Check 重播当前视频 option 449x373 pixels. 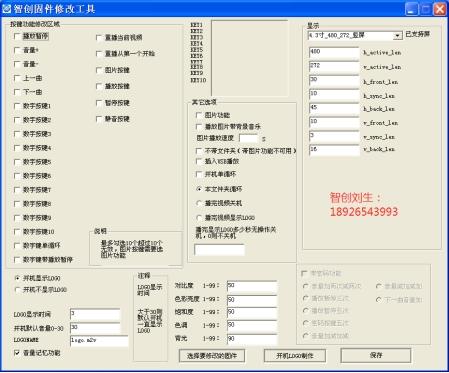(x=99, y=38)
